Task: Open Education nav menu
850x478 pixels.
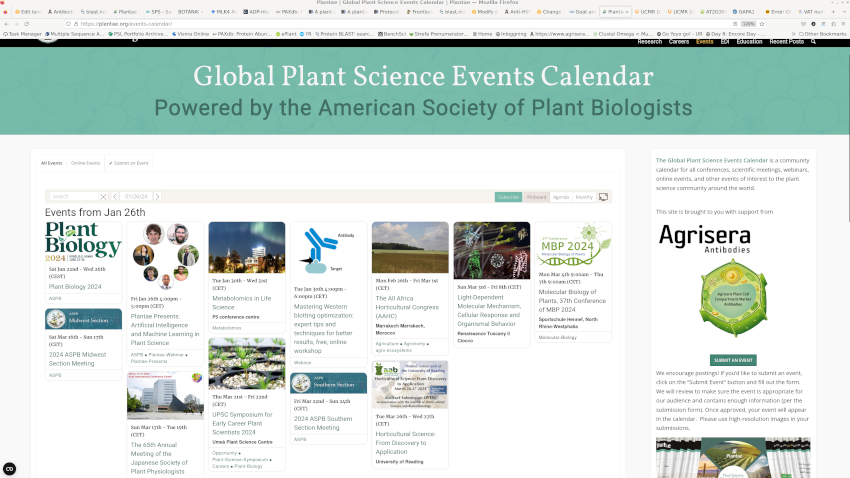Action: 749,42
